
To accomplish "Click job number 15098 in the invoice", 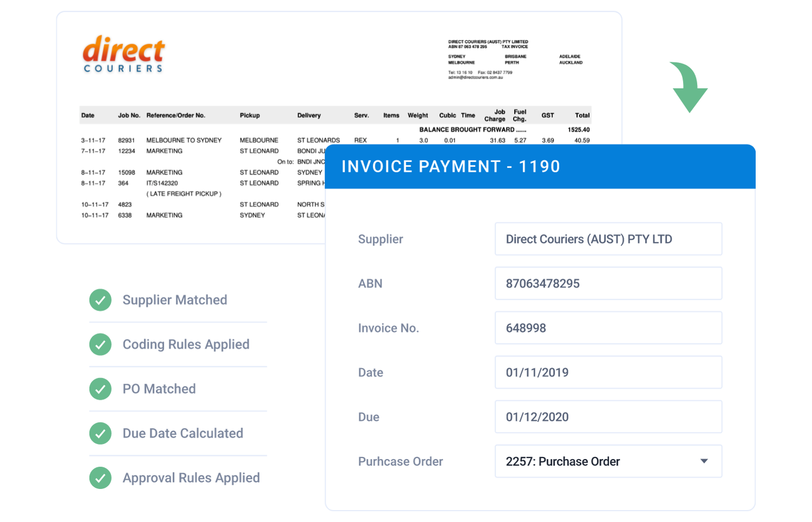I will click(x=126, y=172).
